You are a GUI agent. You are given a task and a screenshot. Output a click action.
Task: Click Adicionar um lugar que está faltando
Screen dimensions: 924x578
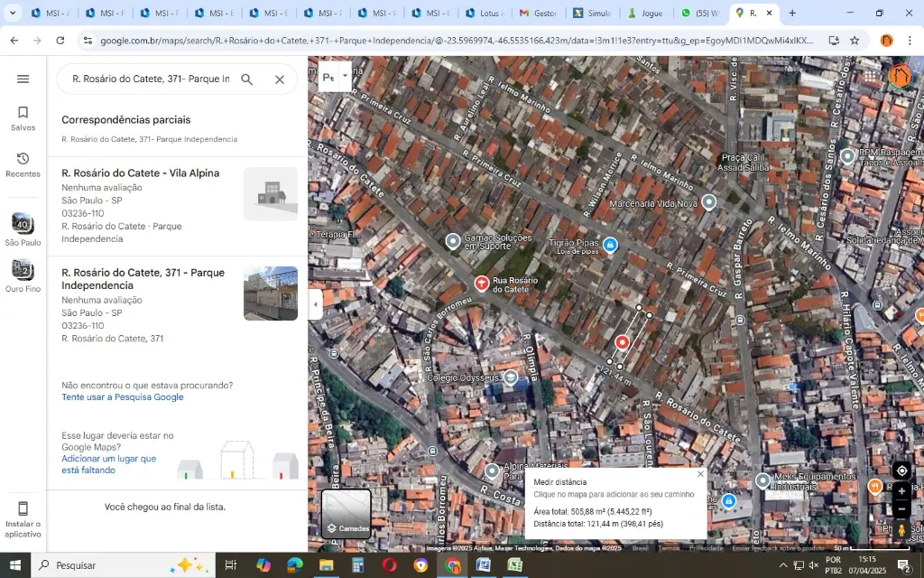[108, 464]
